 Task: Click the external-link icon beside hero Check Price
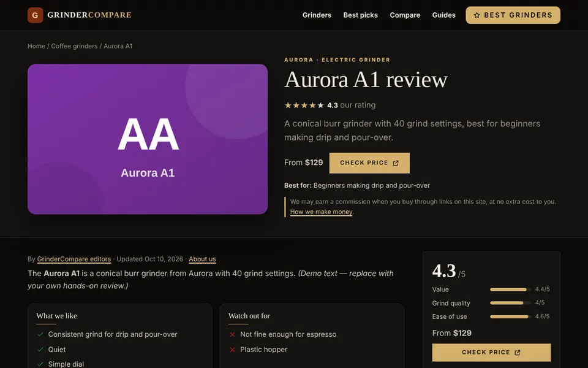(x=396, y=163)
